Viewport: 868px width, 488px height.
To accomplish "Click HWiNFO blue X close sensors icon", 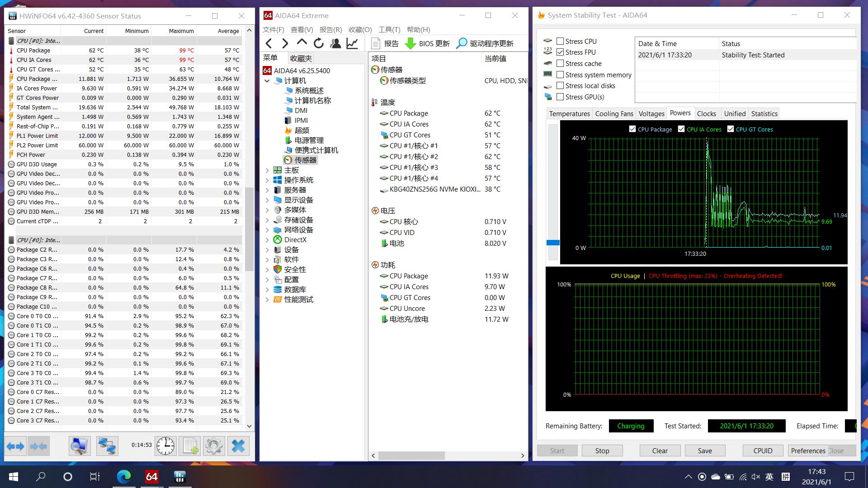I will click(x=238, y=446).
